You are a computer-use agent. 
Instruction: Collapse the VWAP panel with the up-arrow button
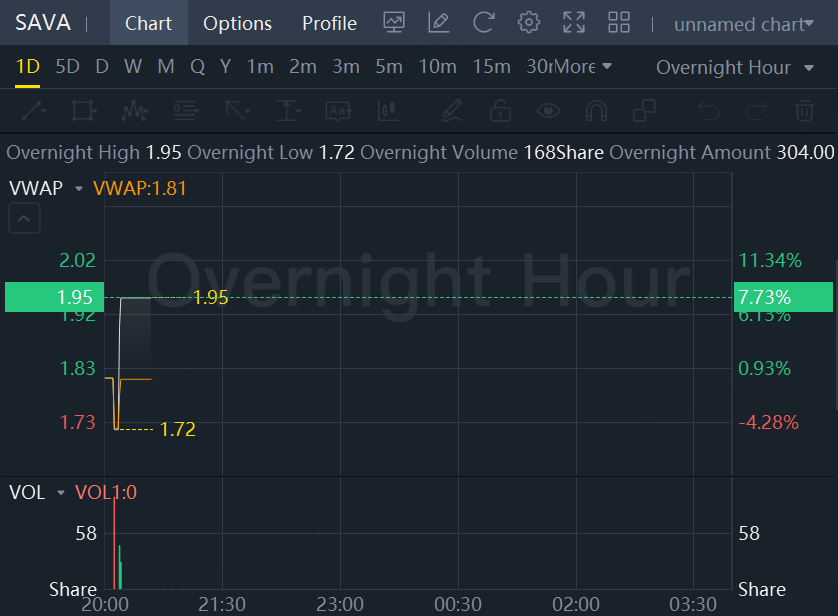point(25,217)
